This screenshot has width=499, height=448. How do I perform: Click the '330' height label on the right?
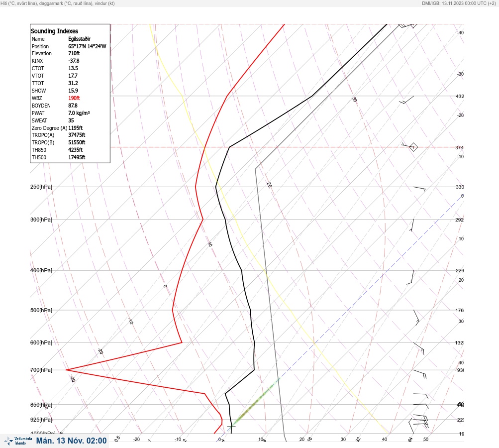point(460,187)
